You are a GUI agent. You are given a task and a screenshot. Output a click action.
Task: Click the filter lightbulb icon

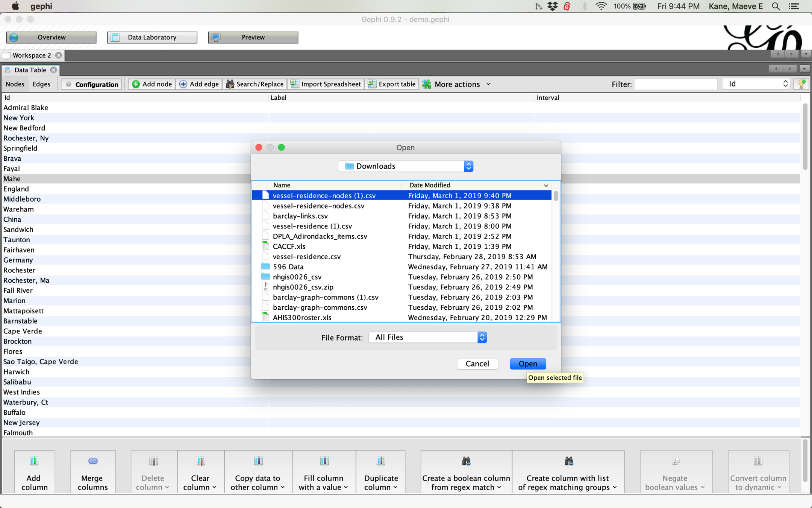click(801, 84)
